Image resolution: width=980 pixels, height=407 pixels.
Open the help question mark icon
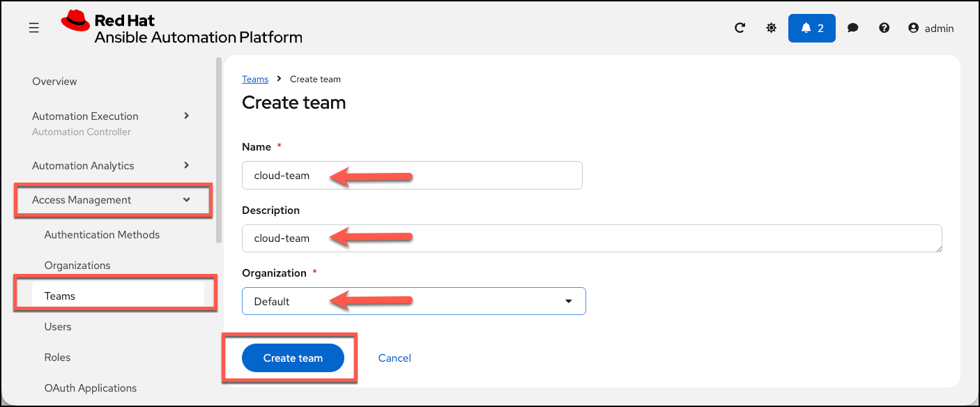point(884,29)
